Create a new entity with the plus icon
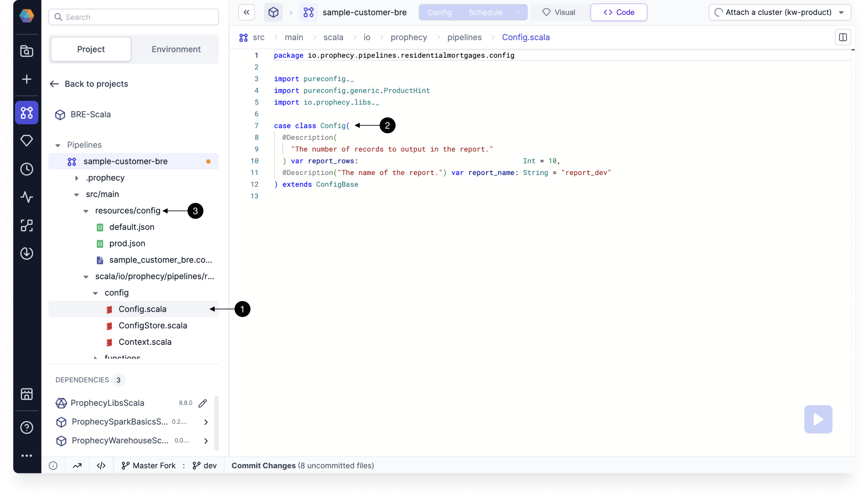 coord(27,79)
